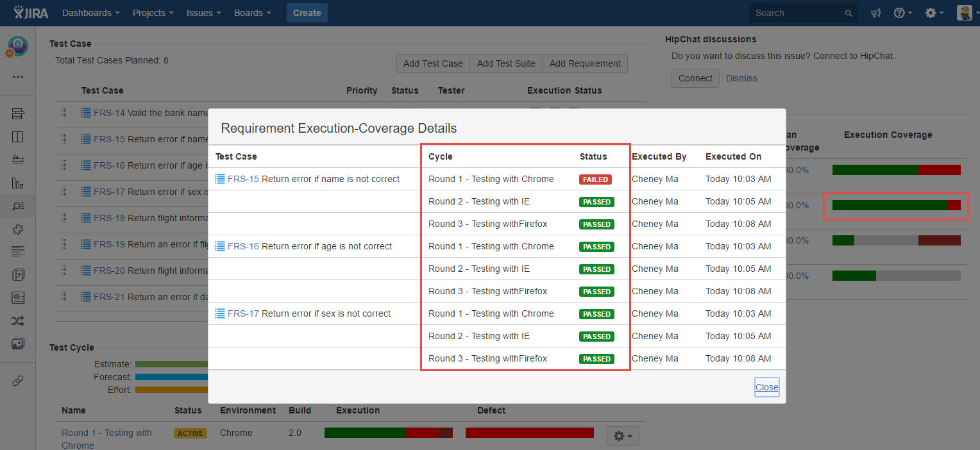Image resolution: width=980 pixels, height=450 pixels.
Task: Open the Releases ship icon in sidebar
Action: point(18,160)
